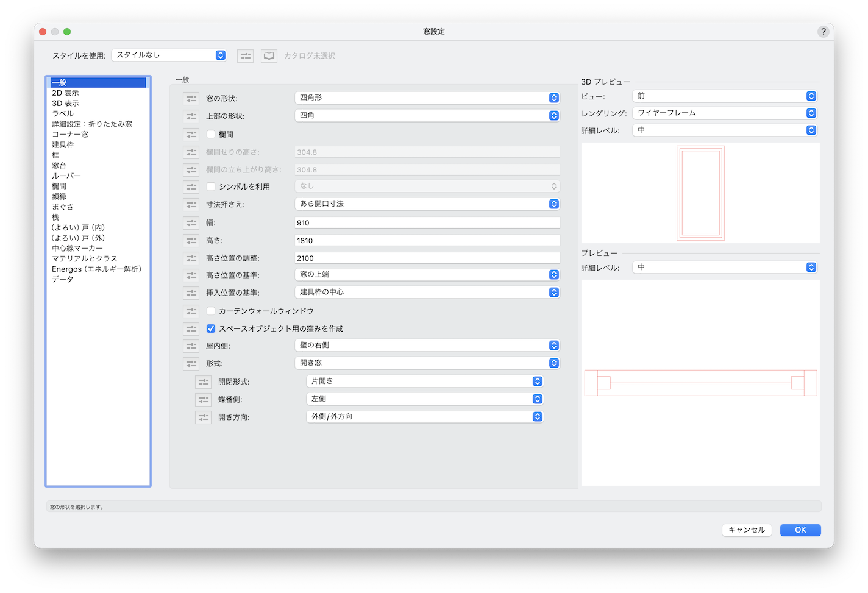Check the カーテンウォールウィンドウ option

[x=211, y=311]
